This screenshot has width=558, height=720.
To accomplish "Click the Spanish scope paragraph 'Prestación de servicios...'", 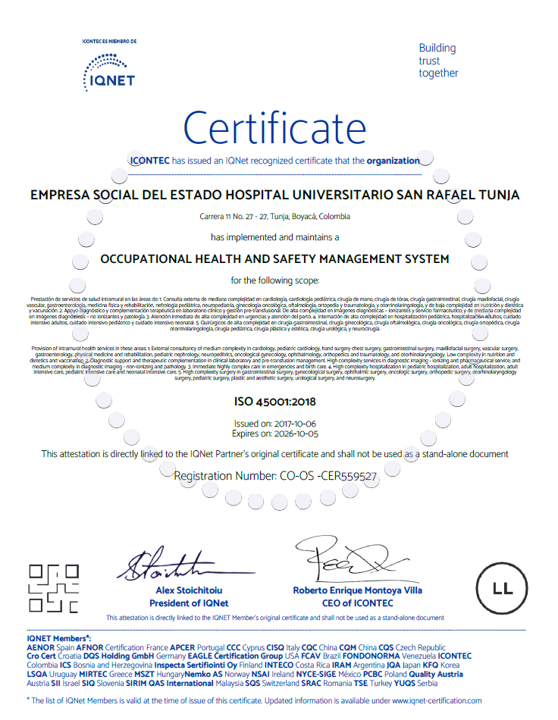I will coord(275,314).
